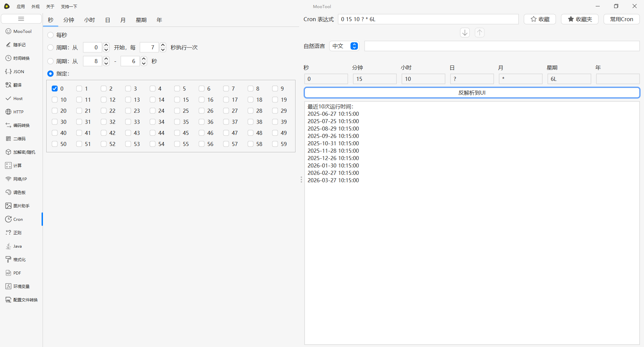Switch to the 小时 tab
This screenshot has width=644, height=347.
[90, 20]
